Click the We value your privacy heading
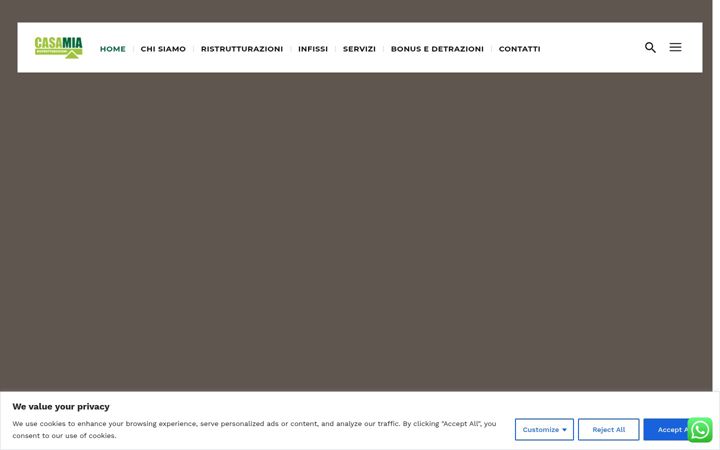 click(x=61, y=406)
